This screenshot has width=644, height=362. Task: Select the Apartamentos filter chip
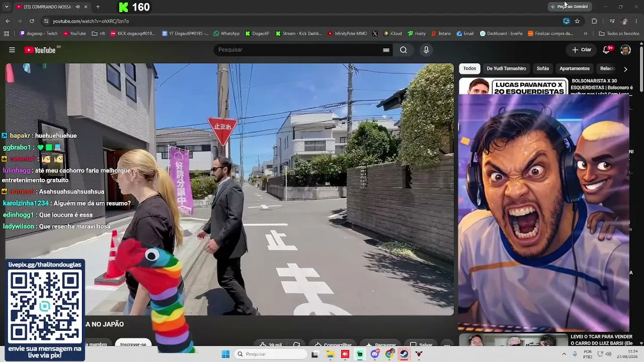tap(575, 68)
